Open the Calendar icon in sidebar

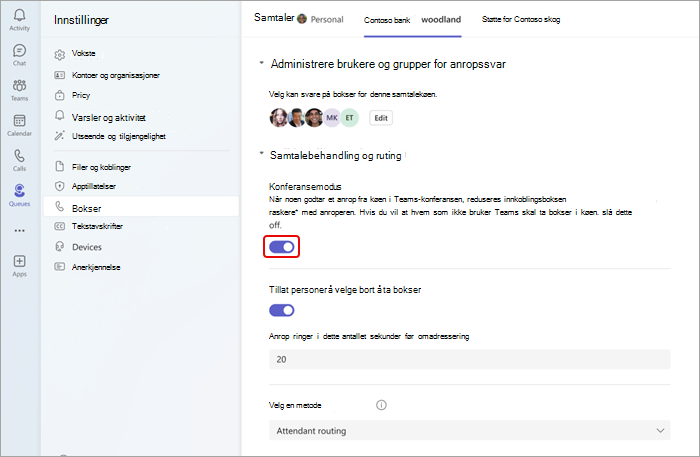pos(19,120)
